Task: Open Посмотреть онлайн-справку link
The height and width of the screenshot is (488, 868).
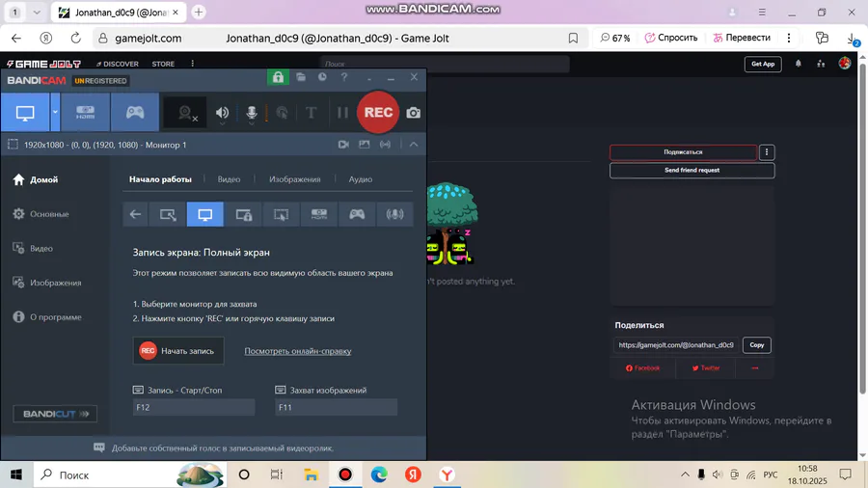Action: (x=298, y=351)
